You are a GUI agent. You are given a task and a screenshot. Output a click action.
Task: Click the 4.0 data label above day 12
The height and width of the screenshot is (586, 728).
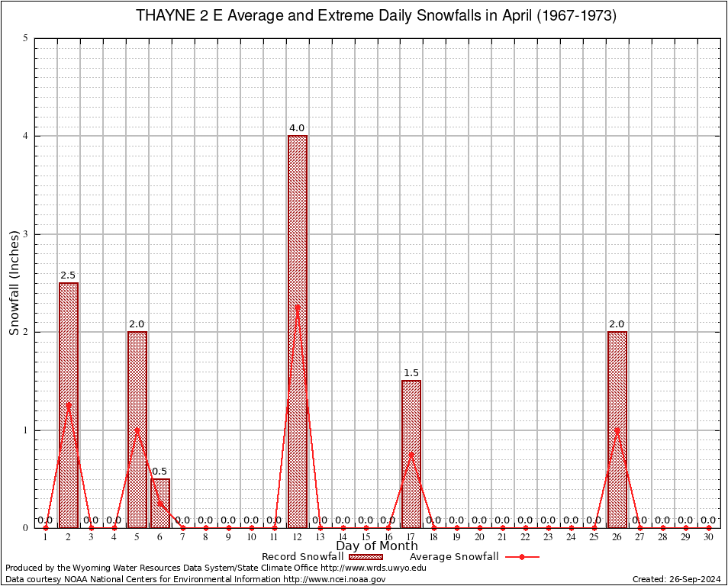(x=297, y=128)
